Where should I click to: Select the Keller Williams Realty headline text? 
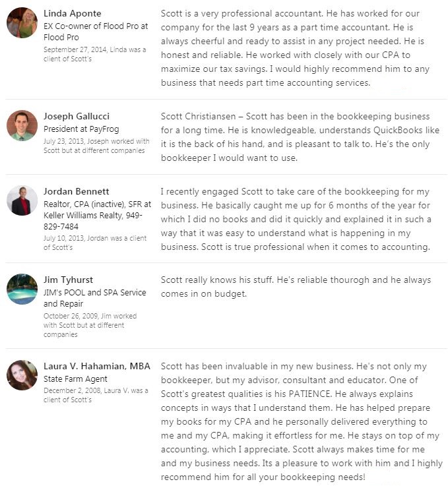(97, 215)
